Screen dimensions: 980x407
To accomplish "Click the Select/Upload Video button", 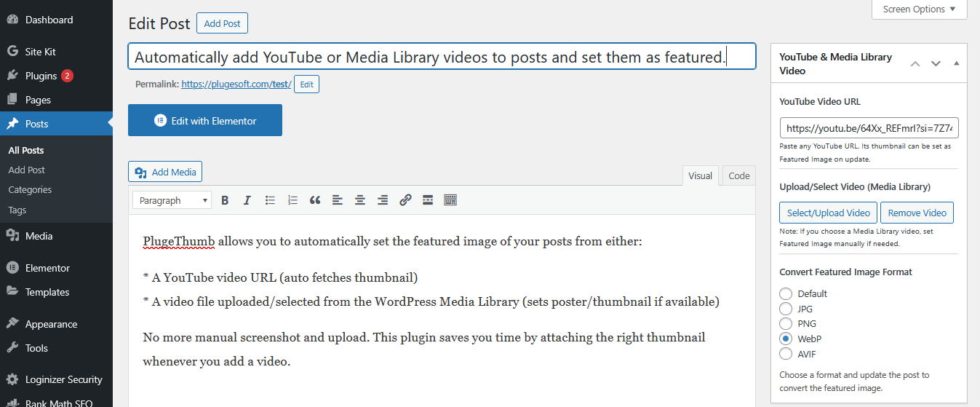I will tap(829, 213).
